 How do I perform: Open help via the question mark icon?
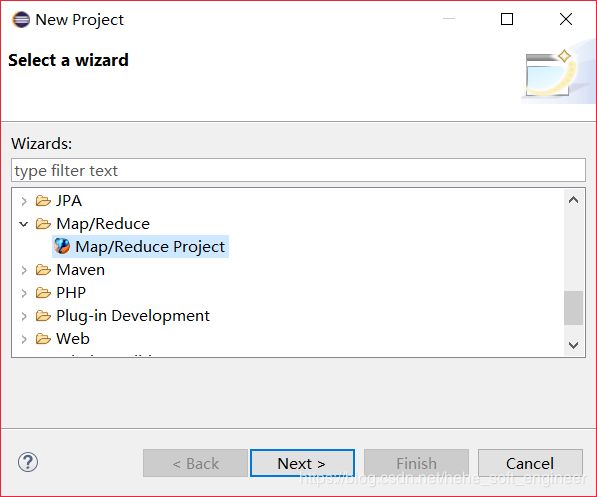(28, 462)
